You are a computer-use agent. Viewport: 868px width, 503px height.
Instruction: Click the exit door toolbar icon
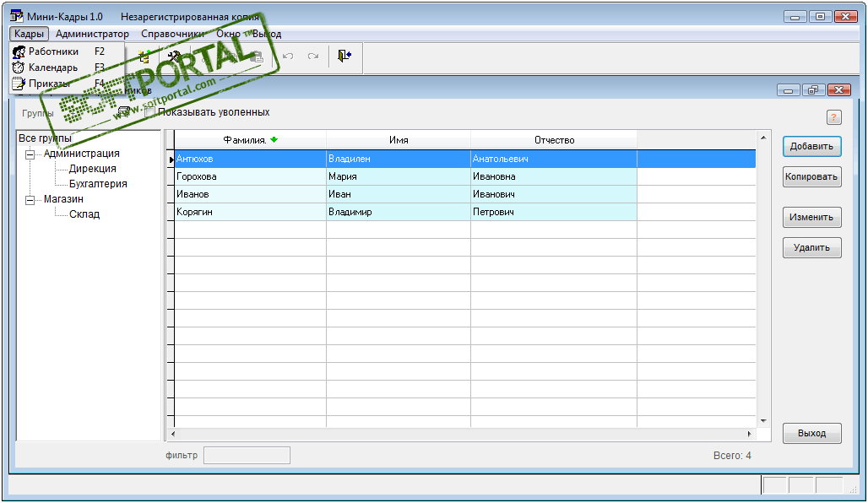click(x=344, y=56)
